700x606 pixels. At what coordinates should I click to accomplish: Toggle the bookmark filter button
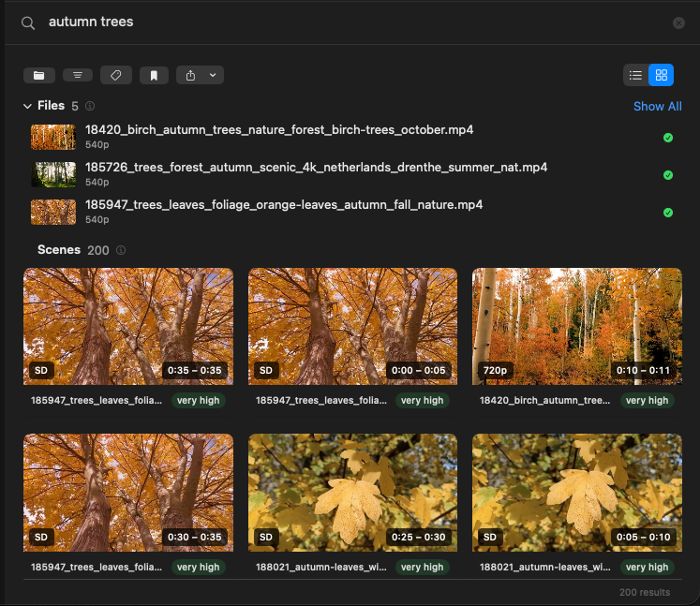click(154, 76)
